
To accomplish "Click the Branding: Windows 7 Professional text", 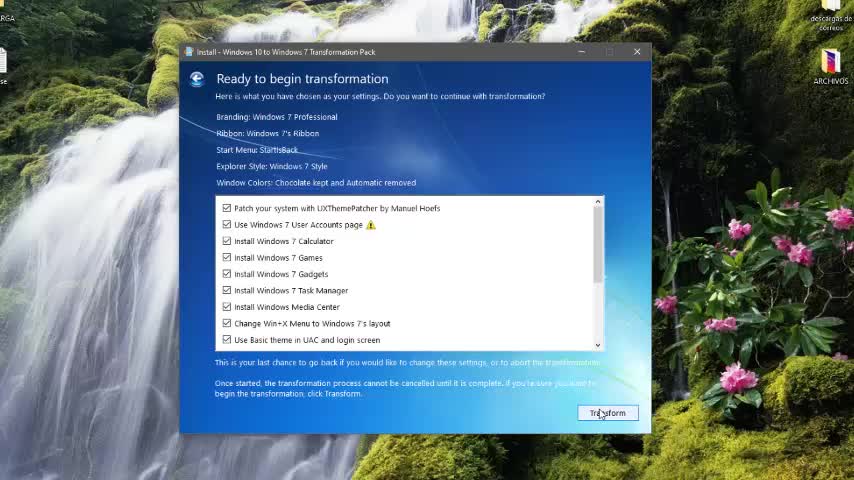I will [x=277, y=117].
